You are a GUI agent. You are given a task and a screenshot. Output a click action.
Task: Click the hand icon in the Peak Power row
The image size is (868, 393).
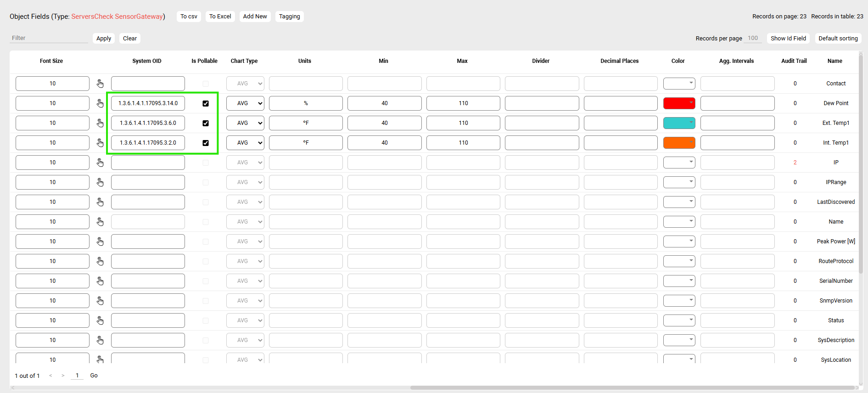[x=100, y=241]
